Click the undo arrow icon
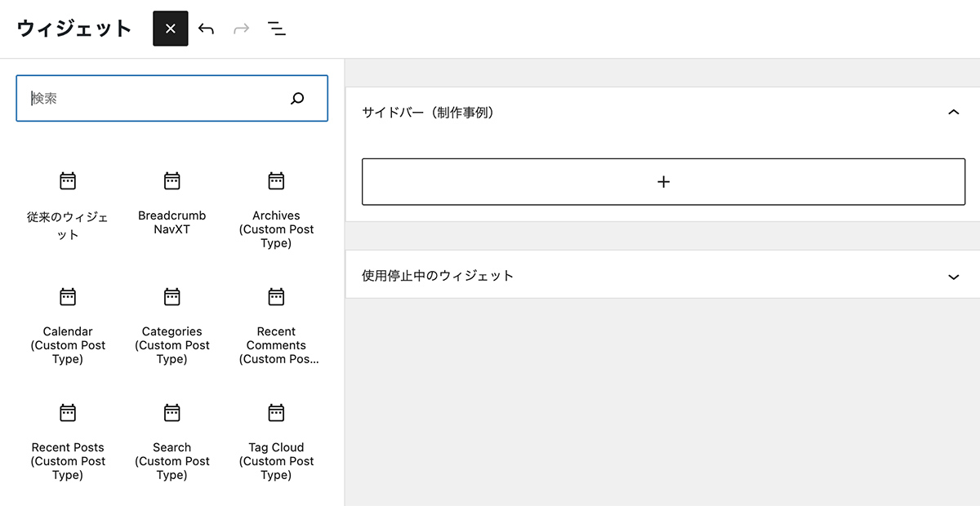 tap(207, 29)
